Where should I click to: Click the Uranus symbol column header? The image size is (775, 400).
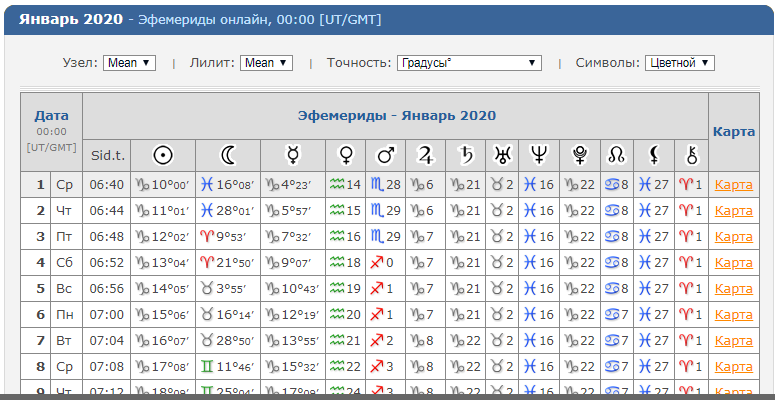point(502,156)
